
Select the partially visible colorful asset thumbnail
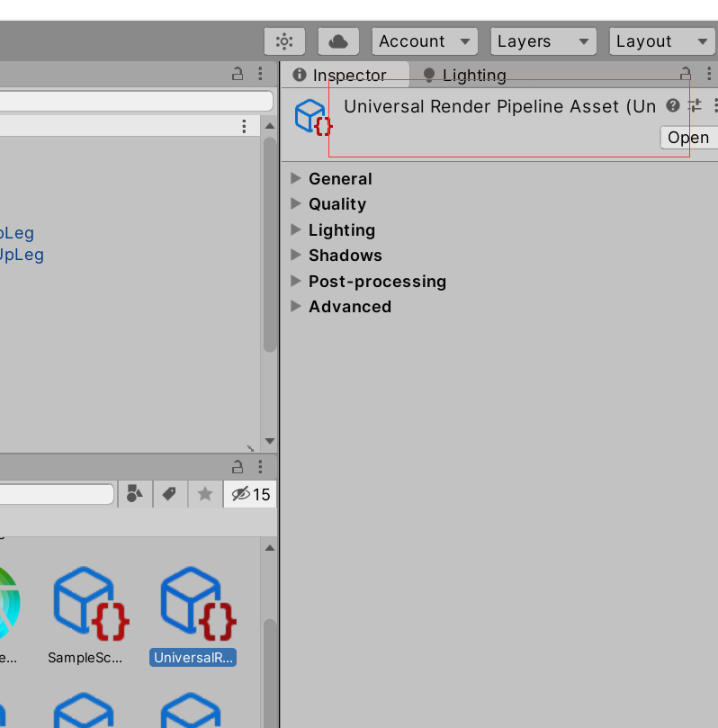pyautogui.click(x=9, y=602)
